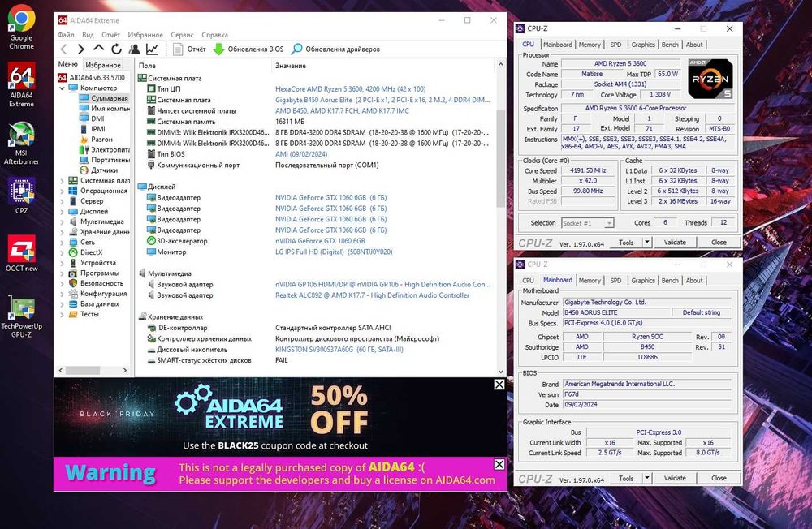Expand Мультимедиа tree node arrow
812x529 pixels.
pyautogui.click(x=63, y=221)
